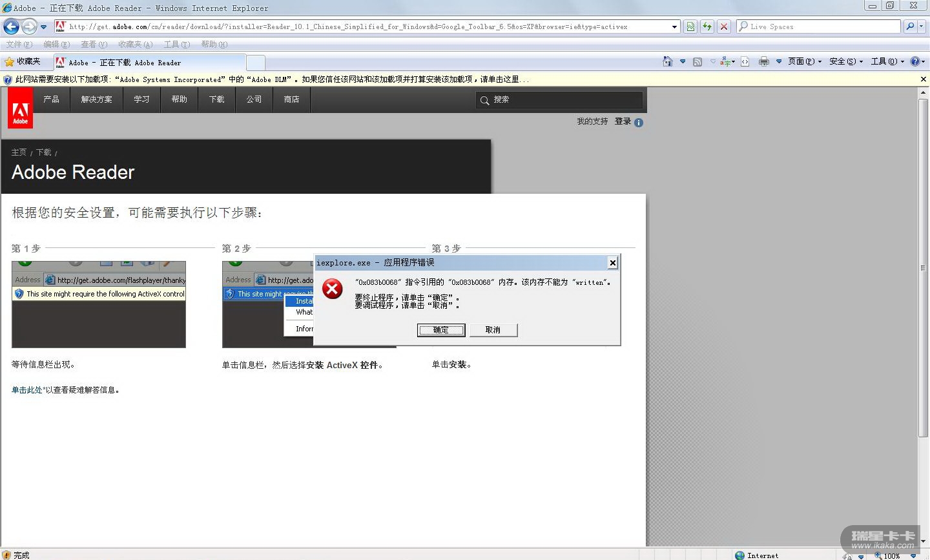Open the 学习 navigation item
Viewport: 930px width, 560px height.
[x=142, y=99]
